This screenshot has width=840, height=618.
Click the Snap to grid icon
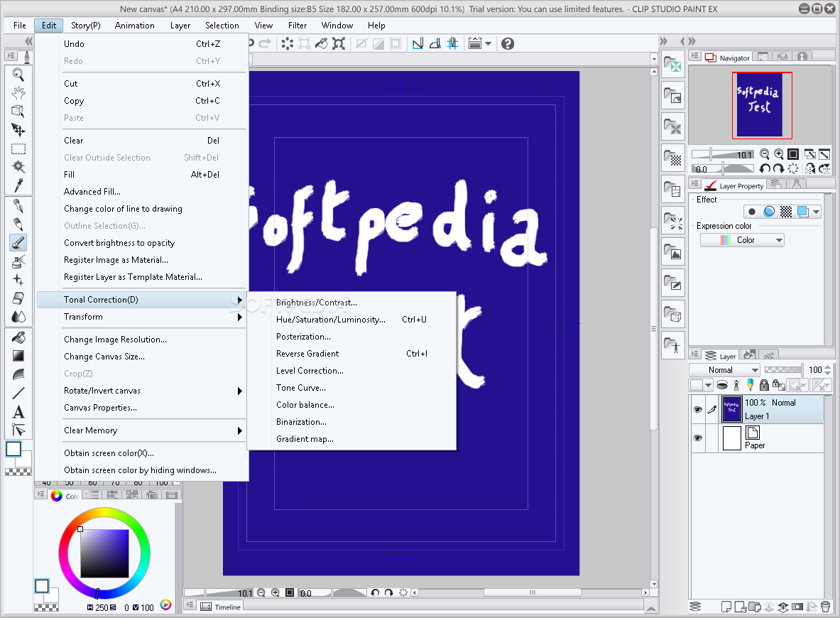tap(453, 43)
